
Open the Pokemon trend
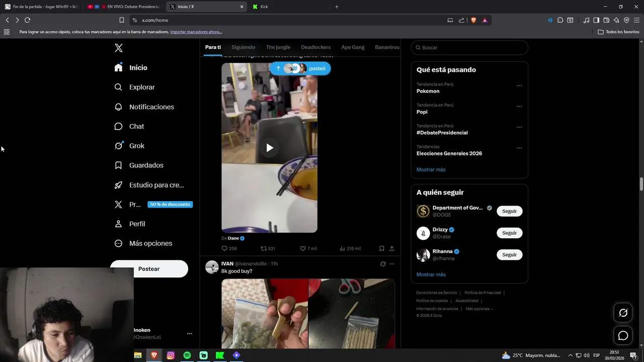click(428, 91)
